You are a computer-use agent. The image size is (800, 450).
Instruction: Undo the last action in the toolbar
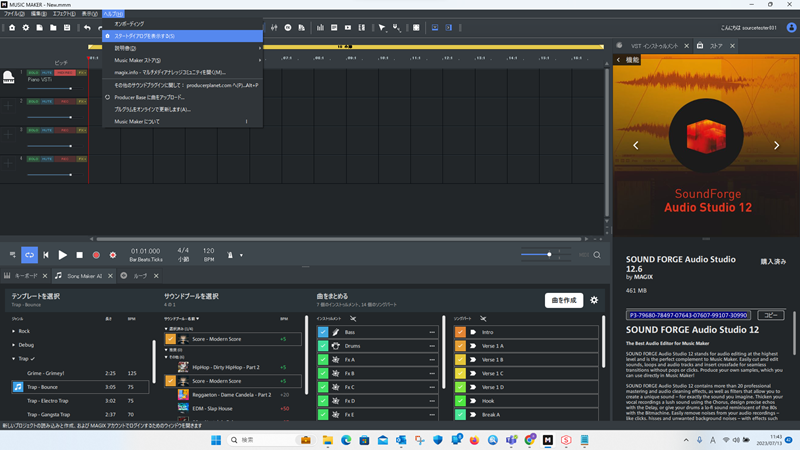[87, 28]
